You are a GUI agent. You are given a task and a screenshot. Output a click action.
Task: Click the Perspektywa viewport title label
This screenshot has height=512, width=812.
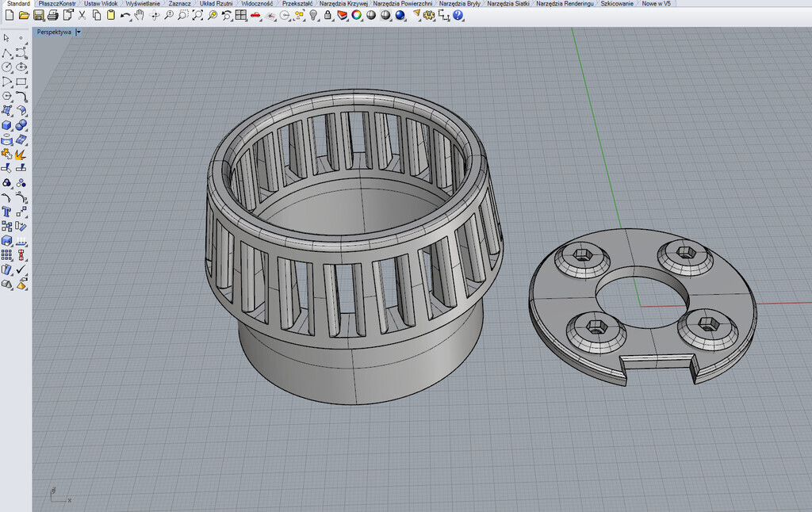(x=54, y=32)
